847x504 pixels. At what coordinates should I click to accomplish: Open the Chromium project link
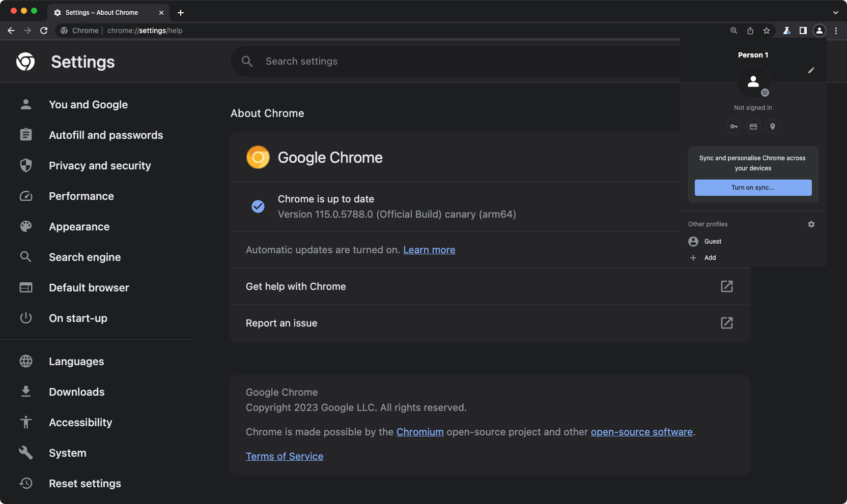420,432
